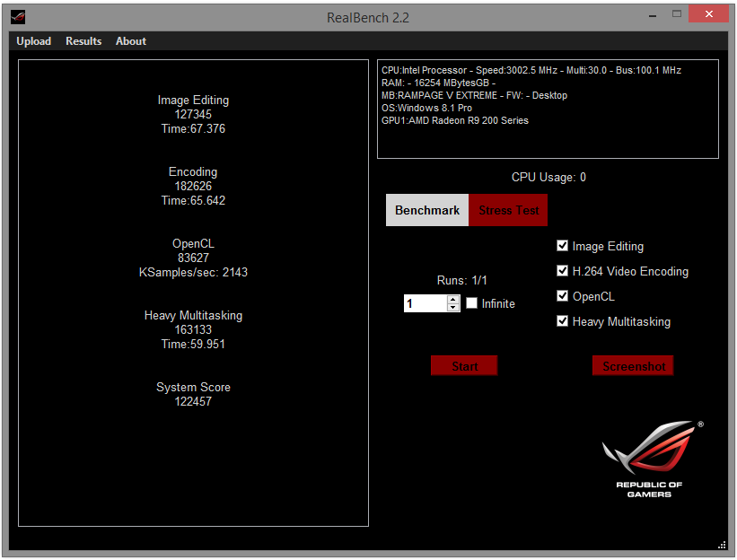Click the GPU1:AMD Radeon R9 200 line

pyautogui.click(x=454, y=121)
